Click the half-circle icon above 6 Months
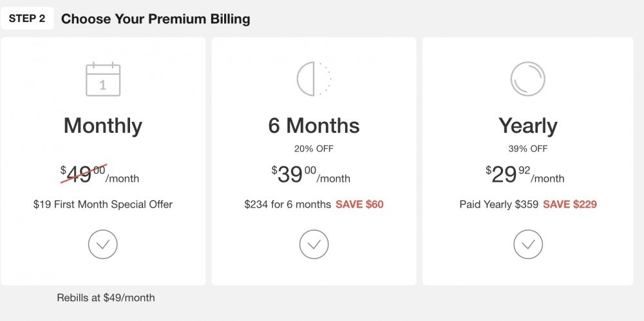The image size is (644, 321). [314, 79]
